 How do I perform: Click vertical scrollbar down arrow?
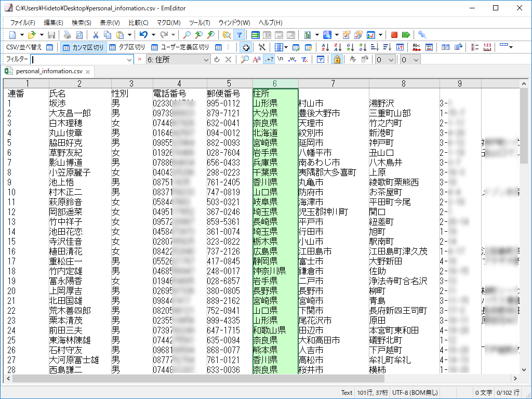(524, 370)
